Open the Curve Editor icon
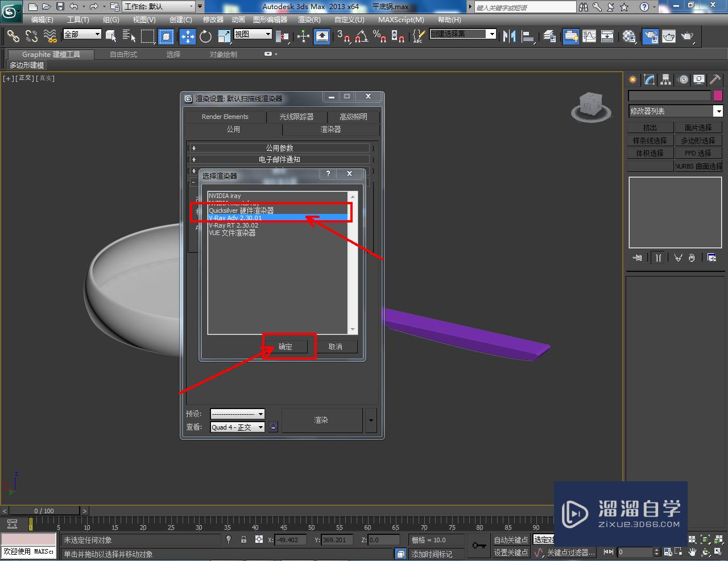728x561 pixels. point(589,36)
